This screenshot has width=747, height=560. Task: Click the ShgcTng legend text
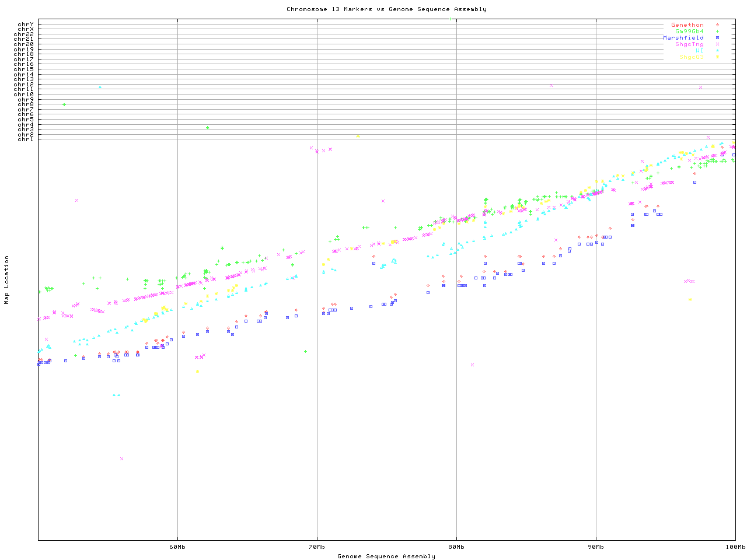coord(689,44)
